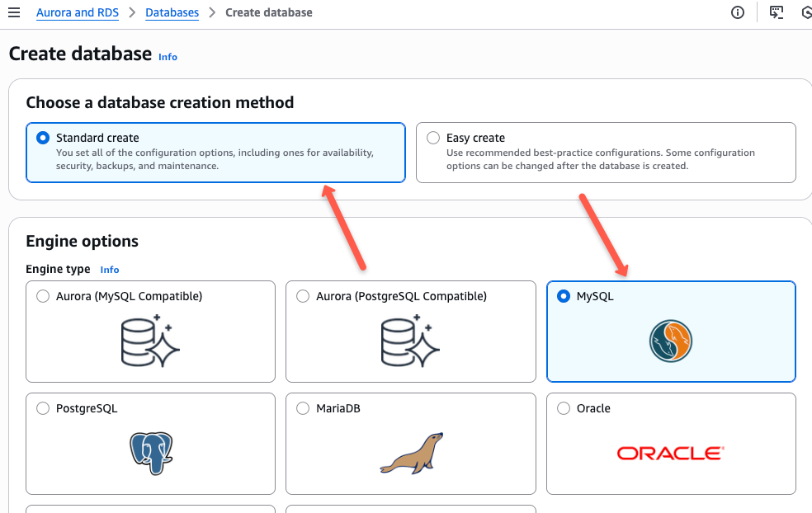Select the MySQL engine radio button

click(564, 296)
